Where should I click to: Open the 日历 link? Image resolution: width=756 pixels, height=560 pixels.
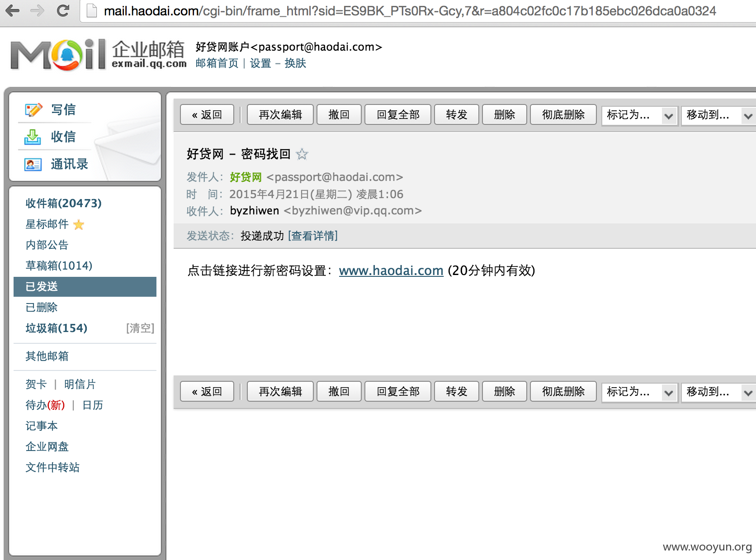tap(93, 405)
